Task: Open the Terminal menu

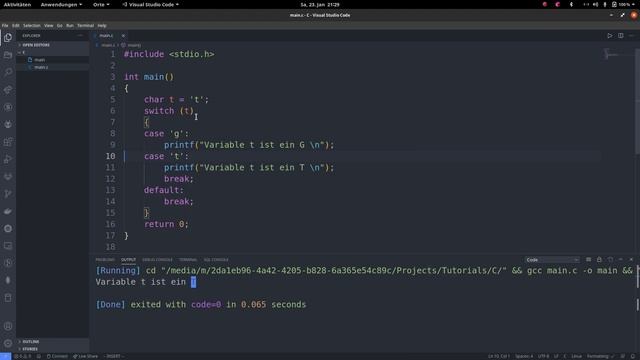Action: pyautogui.click(x=85, y=25)
